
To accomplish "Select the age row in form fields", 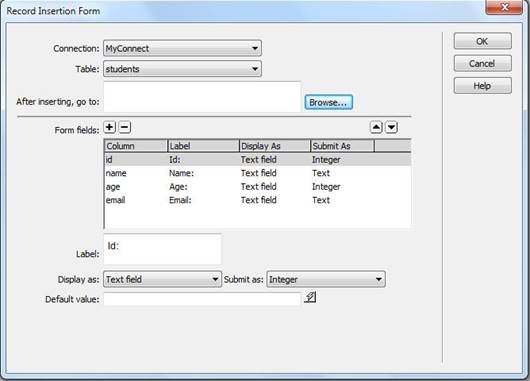I will coord(258,187).
